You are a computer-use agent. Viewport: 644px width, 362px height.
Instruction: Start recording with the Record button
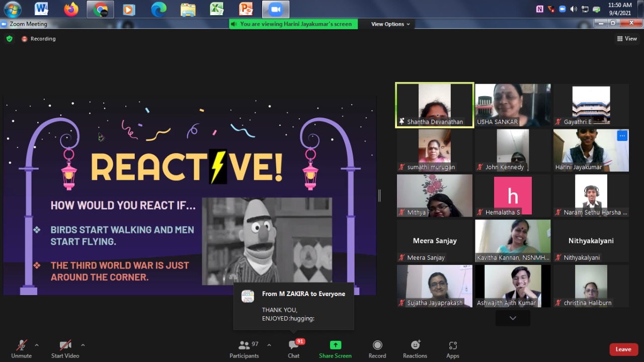click(377, 348)
